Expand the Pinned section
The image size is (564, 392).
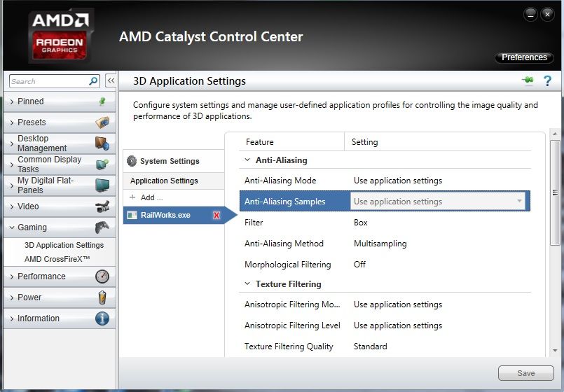[x=12, y=101]
